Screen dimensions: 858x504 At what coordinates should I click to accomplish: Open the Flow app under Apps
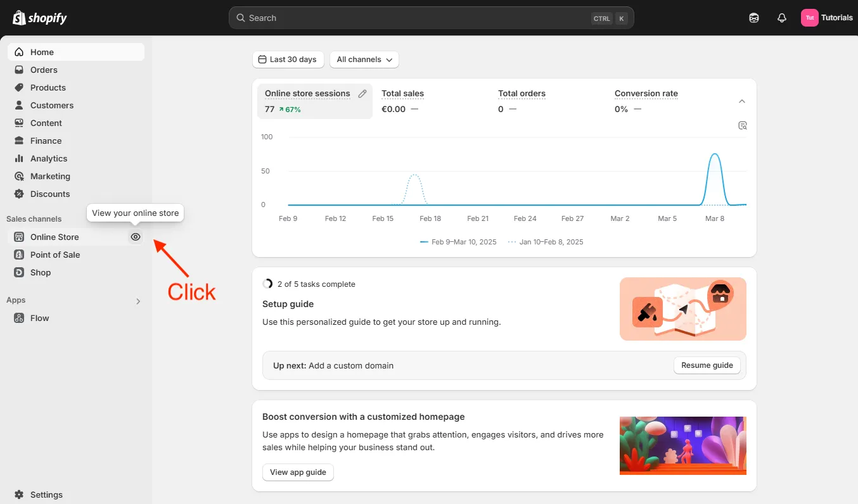pos(38,318)
